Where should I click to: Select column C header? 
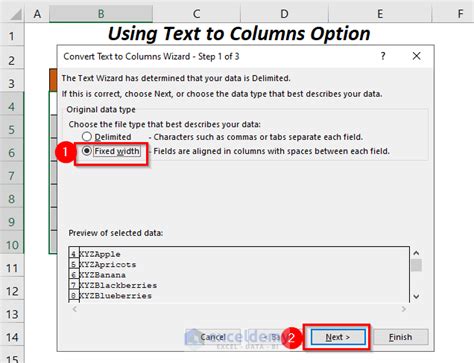tap(197, 14)
